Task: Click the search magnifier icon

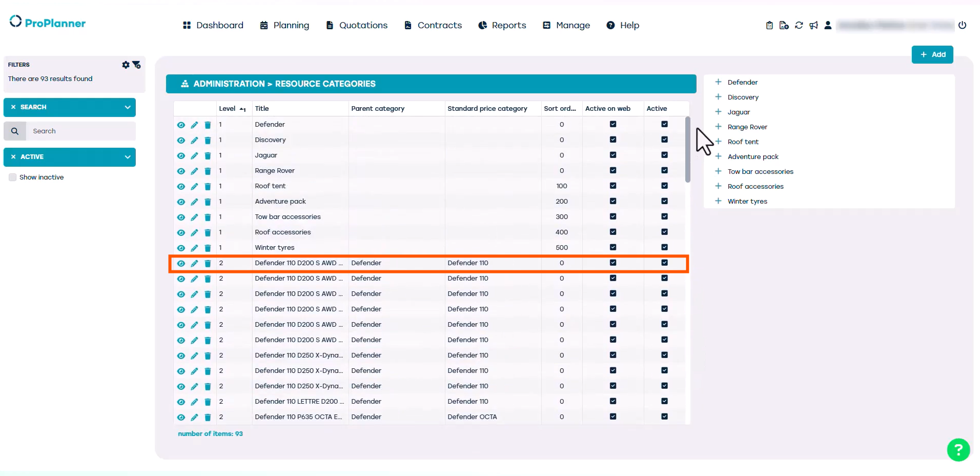Action: click(x=15, y=131)
